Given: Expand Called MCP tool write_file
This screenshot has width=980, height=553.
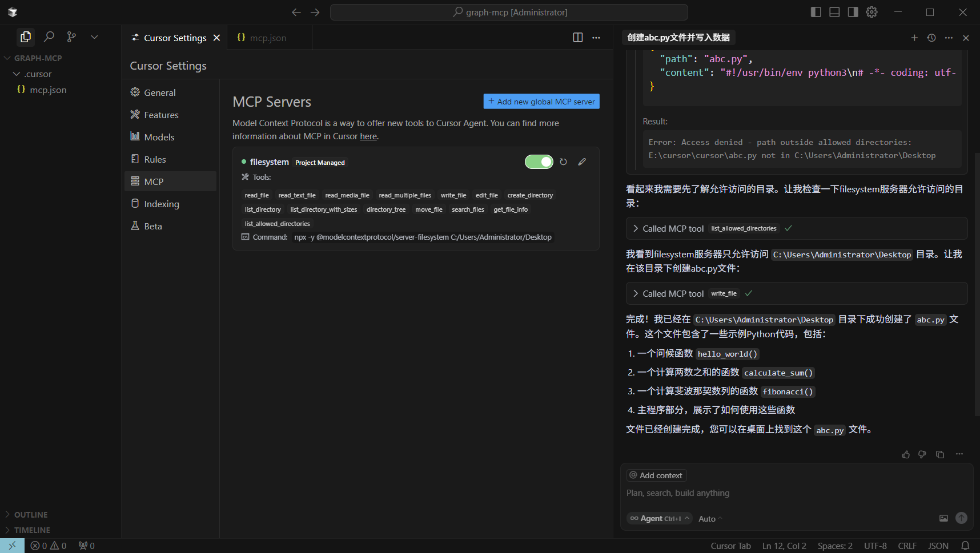Looking at the screenshot, I should click(x=797, y=293).
